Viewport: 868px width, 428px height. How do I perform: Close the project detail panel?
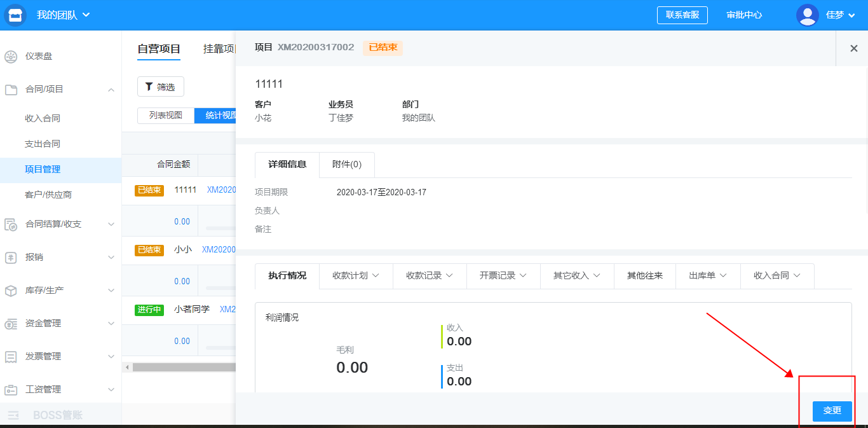point(854,48)
